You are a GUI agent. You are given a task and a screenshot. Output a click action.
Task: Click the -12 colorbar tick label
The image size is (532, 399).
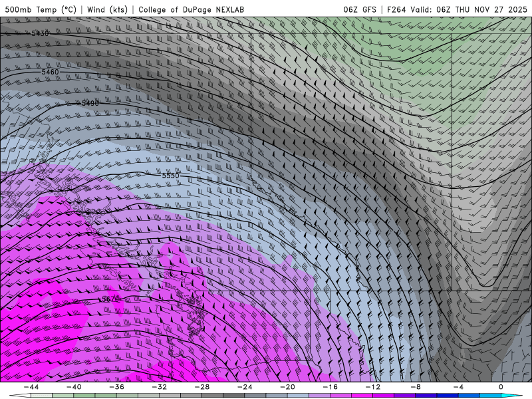pos(373,387)
